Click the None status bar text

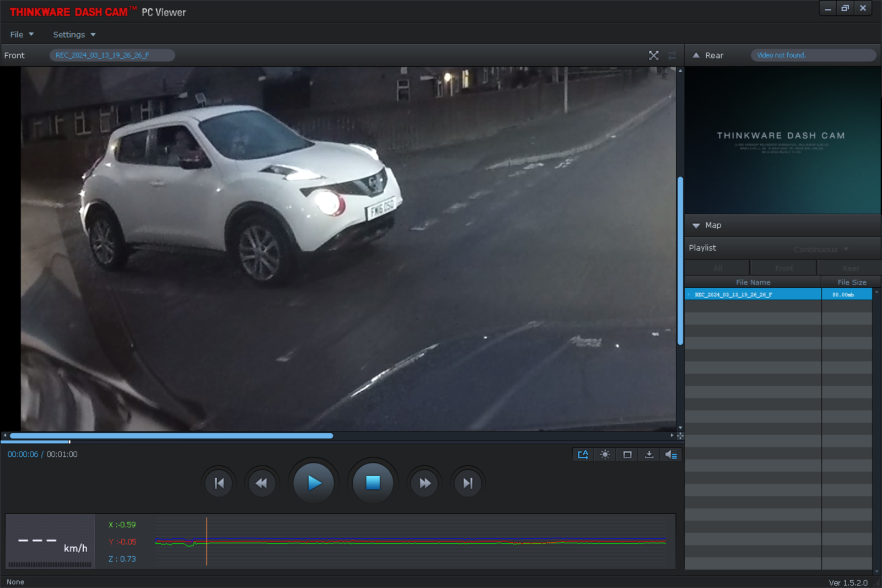15,582
